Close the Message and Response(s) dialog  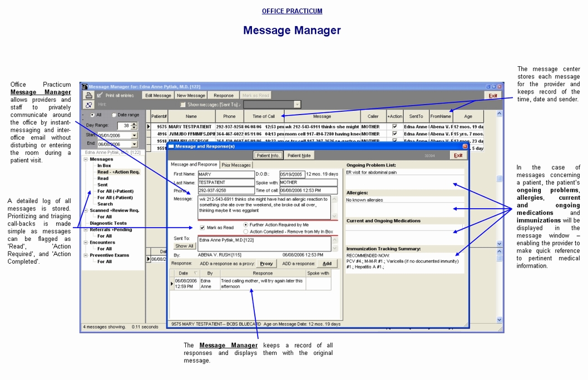tap(465, 146)
